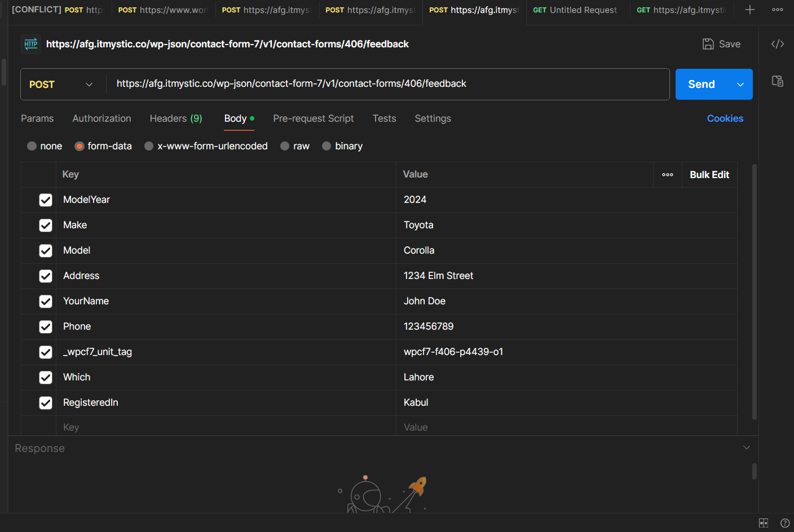Click the key cell 'RegisteredIn'
This screenshot has width=794, height=532.
click(226, 403)
